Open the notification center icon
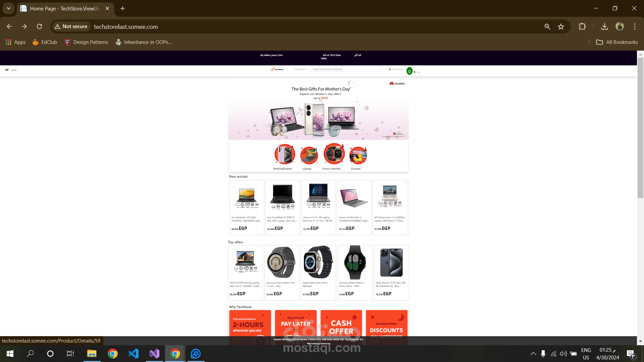Screen dimensions: 644x362 [x=631, y=354]
